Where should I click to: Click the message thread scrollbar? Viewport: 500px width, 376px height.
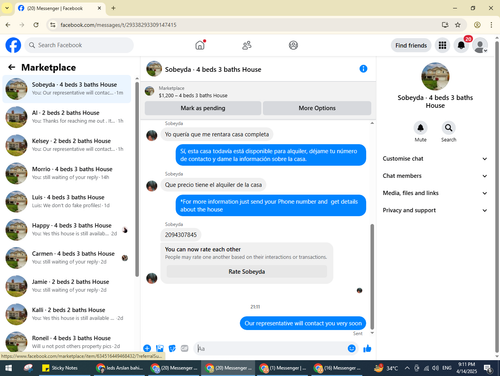tap(372, 277)
